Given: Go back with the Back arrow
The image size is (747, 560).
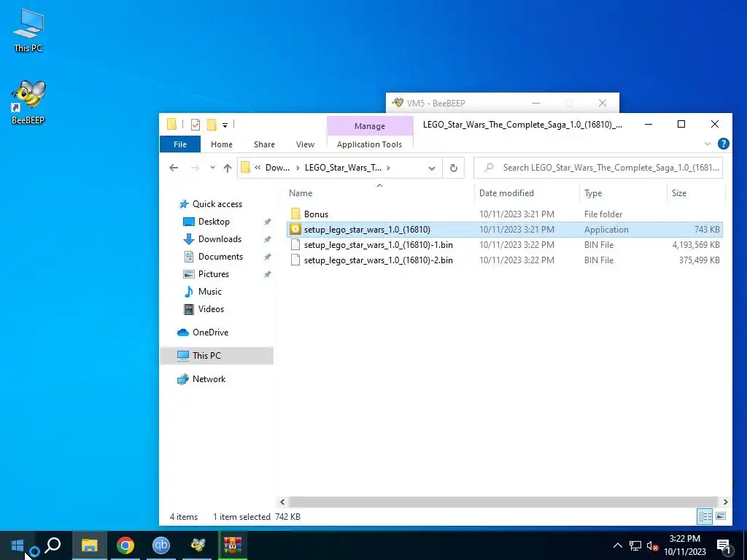Looking at the screenshot, I should [174, 168].
